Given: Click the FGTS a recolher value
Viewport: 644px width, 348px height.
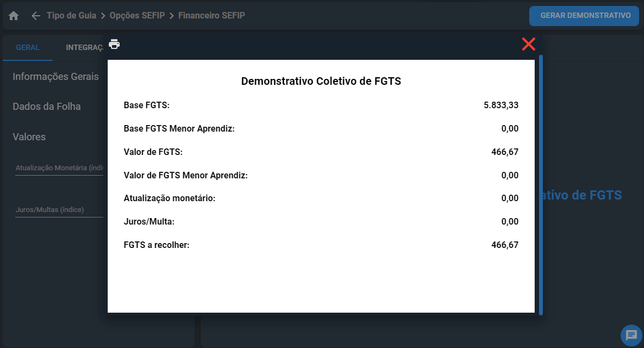Looking at the screenshot, I should click(x=505, y=245).
